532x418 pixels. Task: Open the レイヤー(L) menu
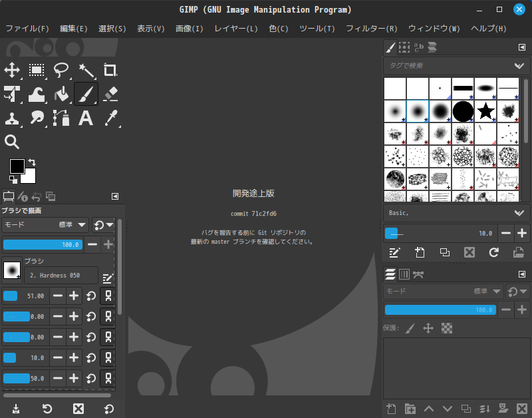[236, 29]
